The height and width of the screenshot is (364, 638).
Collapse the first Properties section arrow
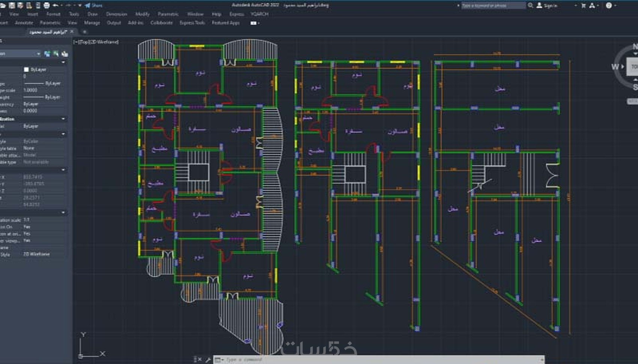[63, 62]
